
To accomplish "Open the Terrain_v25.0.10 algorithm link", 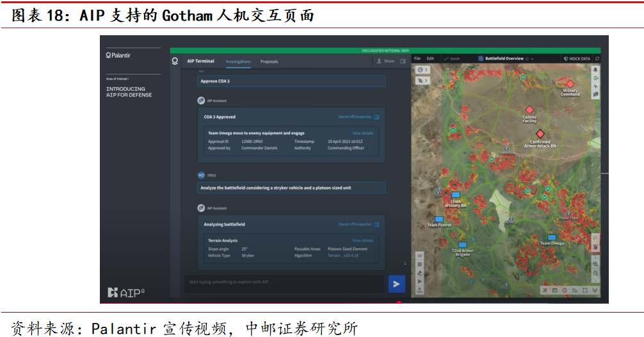I will click(x=343, y=256).
